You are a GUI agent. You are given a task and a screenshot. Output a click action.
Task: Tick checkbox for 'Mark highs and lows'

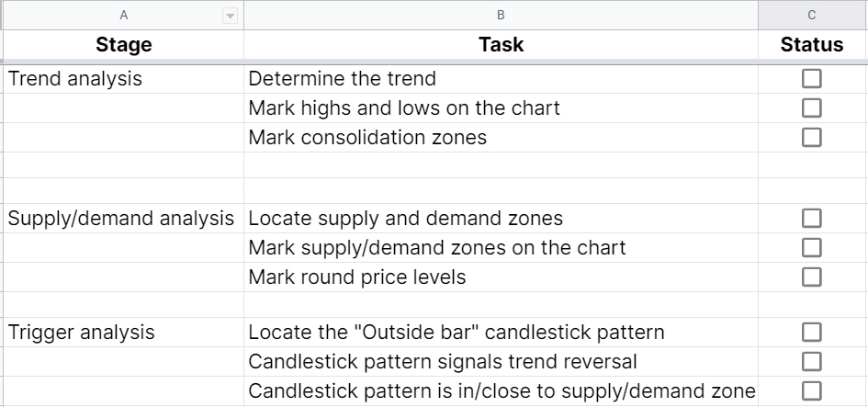coord(811,108)
